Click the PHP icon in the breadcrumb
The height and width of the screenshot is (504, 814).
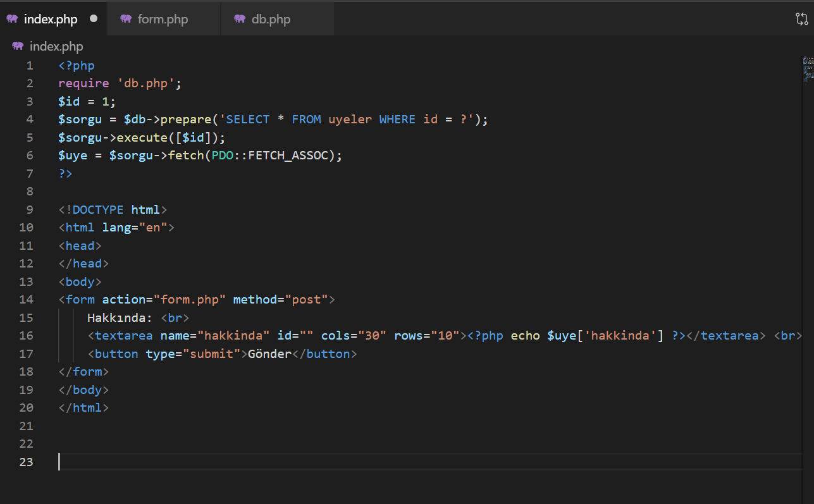[x=18, y=46]
